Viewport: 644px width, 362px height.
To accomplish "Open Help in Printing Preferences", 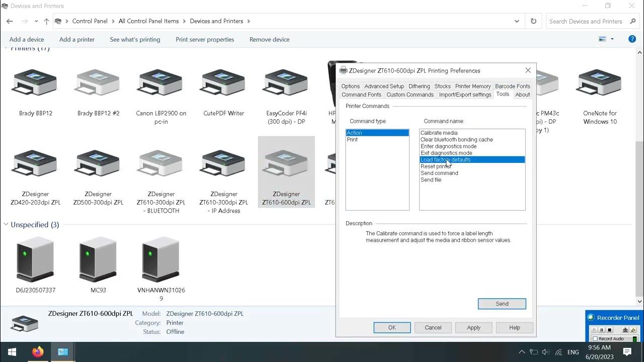I will 514,327.
